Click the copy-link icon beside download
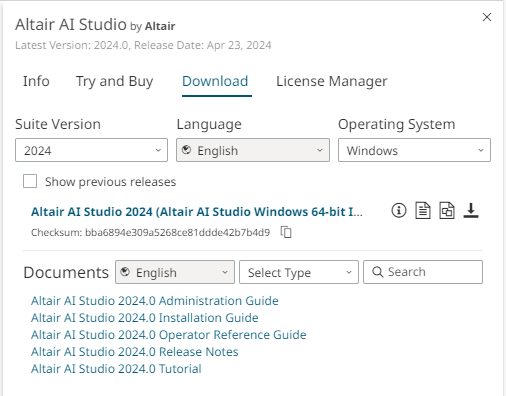Viewport: 506px width, 396px height. (447, 211)
